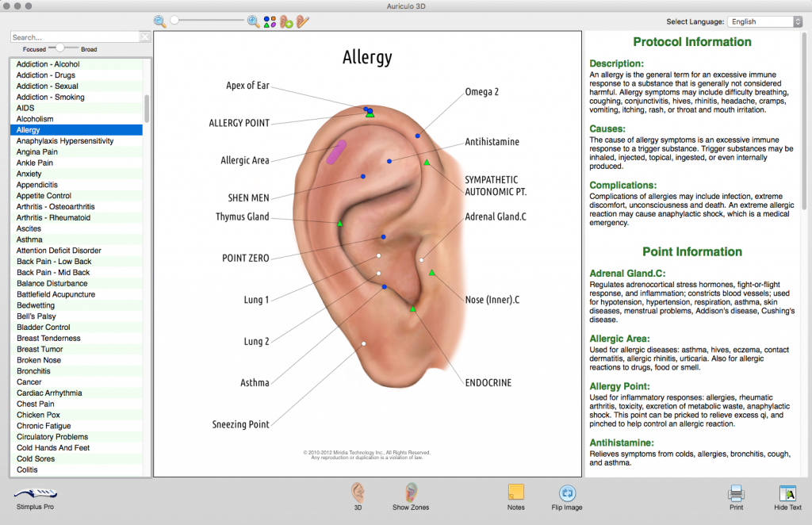Screen dimensions: 812x525
Task: Click the ENDOCRINE green triangle marker
Action: tap(412, 309)
